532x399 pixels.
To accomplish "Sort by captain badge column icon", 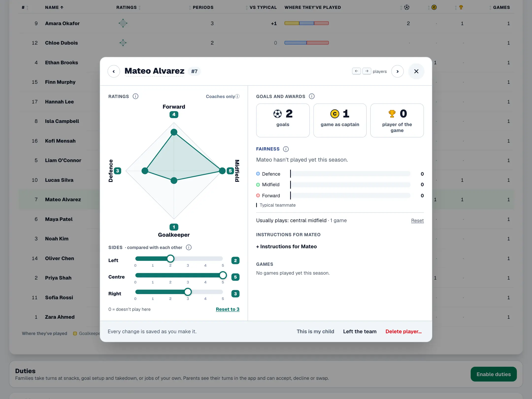I will [x=434, y=7].
